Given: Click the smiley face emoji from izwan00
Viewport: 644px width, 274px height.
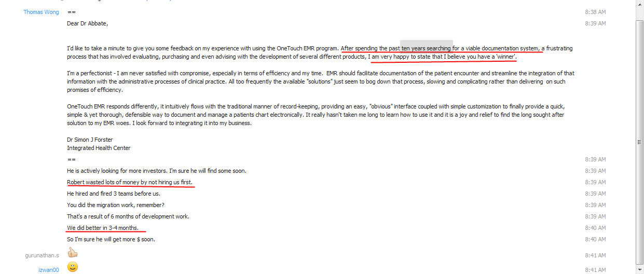Looking at the screenshot, I should tap(73, 268).
